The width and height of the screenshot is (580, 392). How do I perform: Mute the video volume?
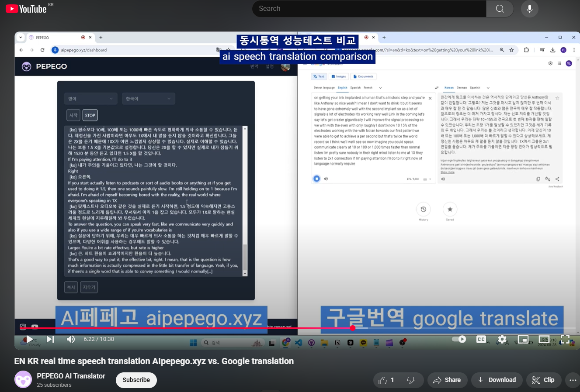click(x=70, y=339)
